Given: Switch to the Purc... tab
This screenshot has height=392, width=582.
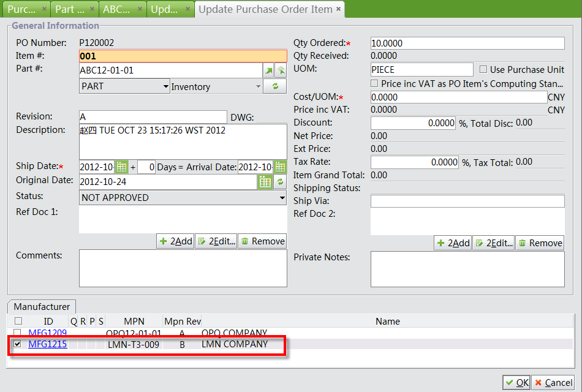Looking at the screenshot, I should (x=21, y=9).
